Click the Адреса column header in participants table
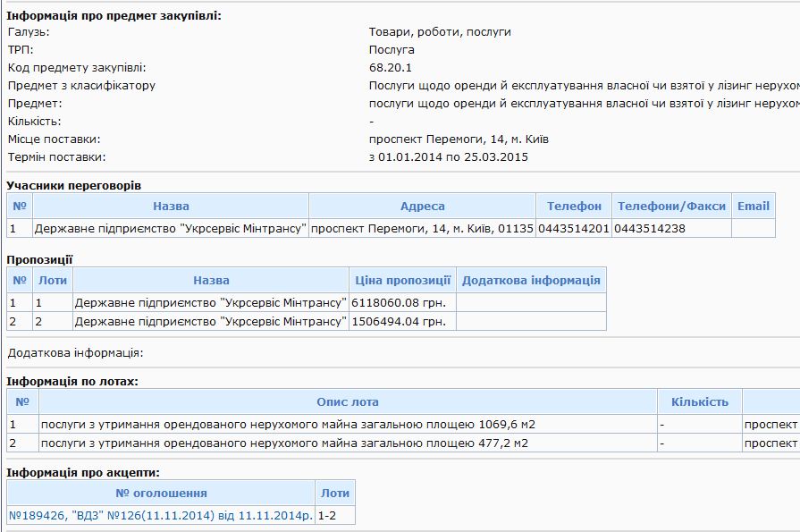The height and width of the screenshot is (532, 800). [422, 206]
